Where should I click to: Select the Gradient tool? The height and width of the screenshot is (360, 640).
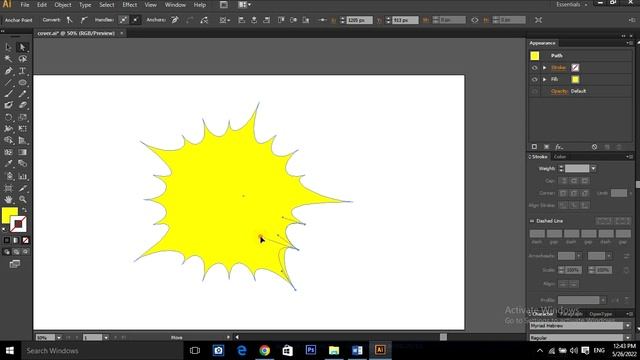(22, 152)
